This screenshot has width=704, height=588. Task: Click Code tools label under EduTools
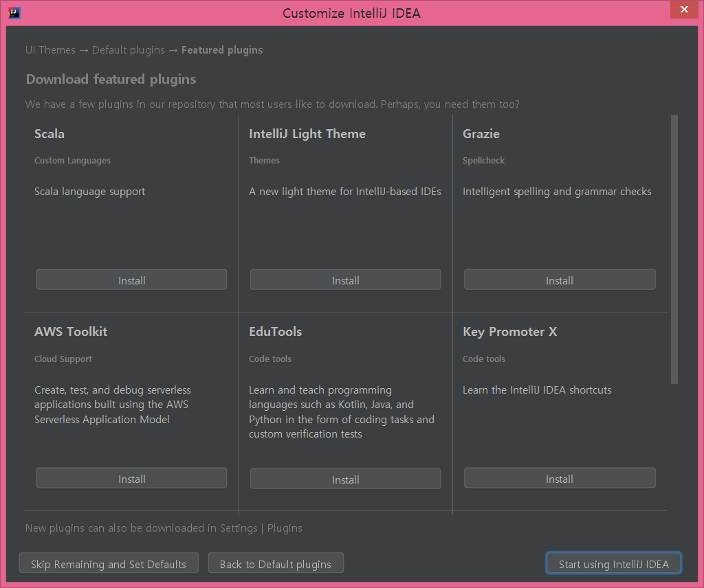[x=269, y=359]
